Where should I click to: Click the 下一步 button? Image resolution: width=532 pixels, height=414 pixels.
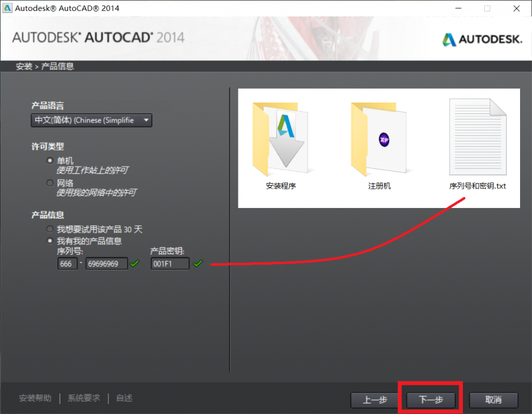pos(431,400)
